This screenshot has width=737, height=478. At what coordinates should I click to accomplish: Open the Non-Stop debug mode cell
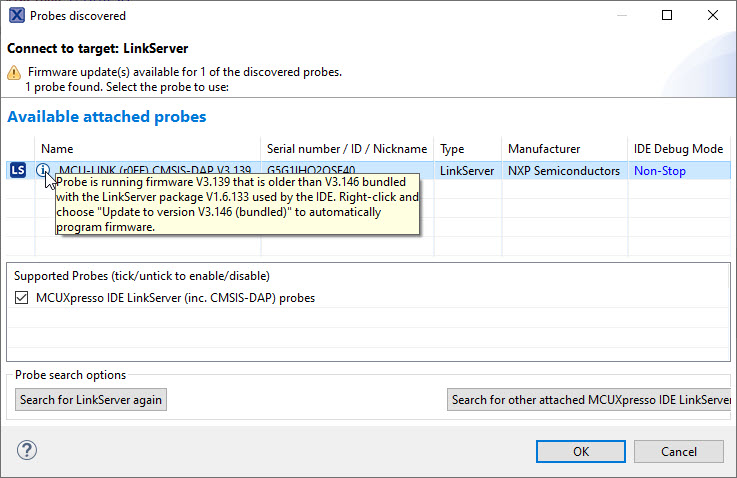coord(662,171)
